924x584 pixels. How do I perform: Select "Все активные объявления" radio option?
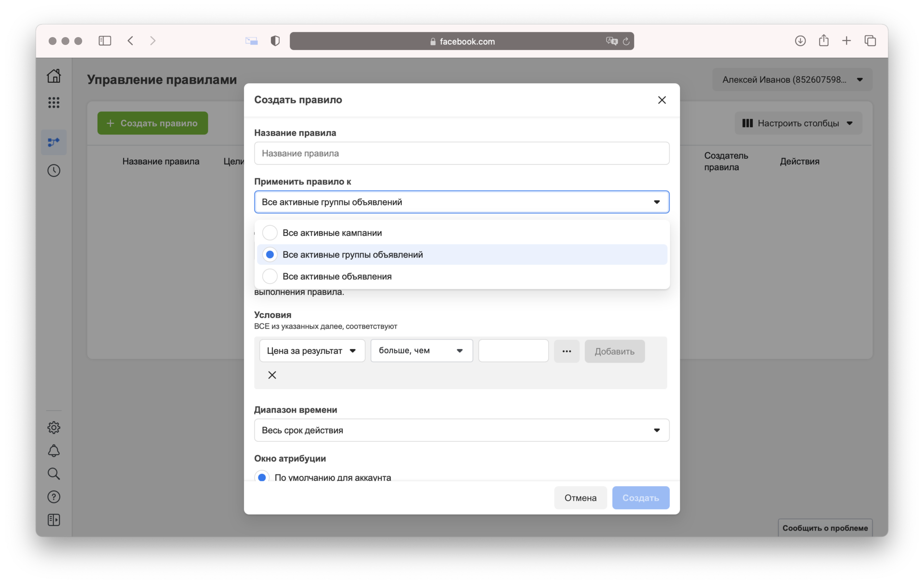pyautogui.click(x=270, y=276)
